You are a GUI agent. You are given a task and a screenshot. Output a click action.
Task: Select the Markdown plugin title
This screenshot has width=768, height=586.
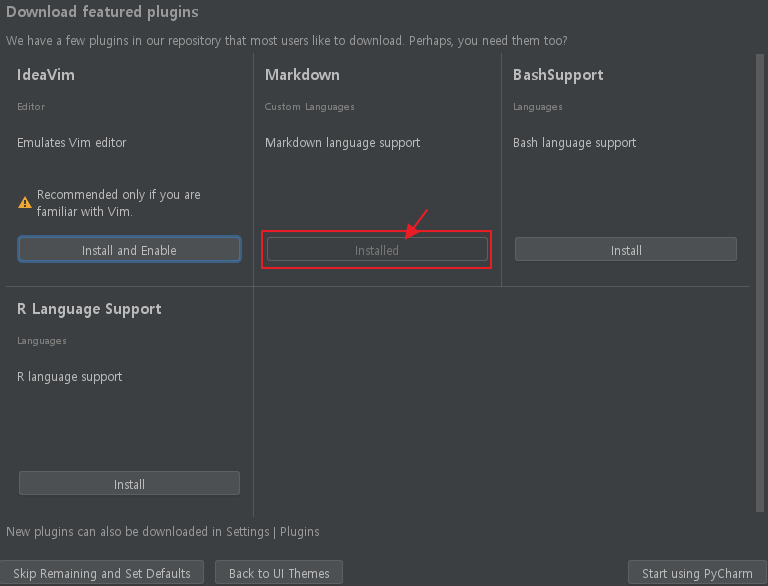pyautogui.click(x=302, y=75)
